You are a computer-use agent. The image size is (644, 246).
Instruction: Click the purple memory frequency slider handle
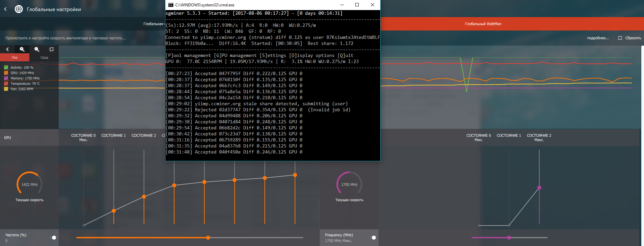coord(509,238)
